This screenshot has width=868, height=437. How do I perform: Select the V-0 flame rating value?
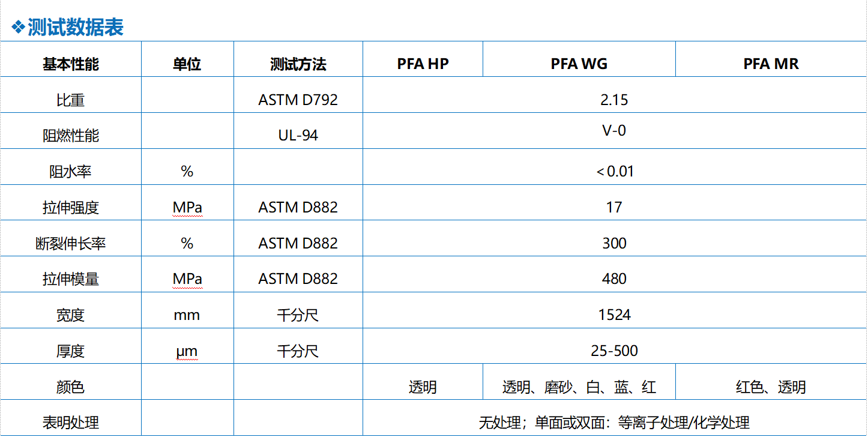(x=614, y=130)
